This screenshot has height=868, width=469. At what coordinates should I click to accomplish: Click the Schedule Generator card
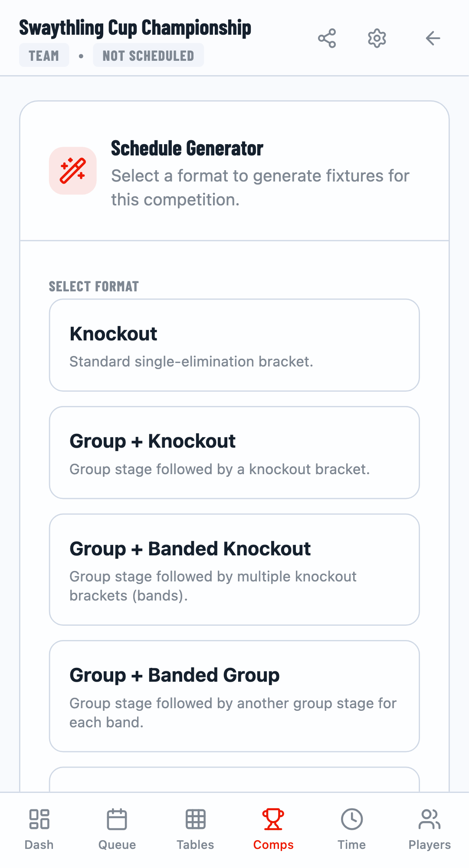pyautogui.click(x=234, y=172)
